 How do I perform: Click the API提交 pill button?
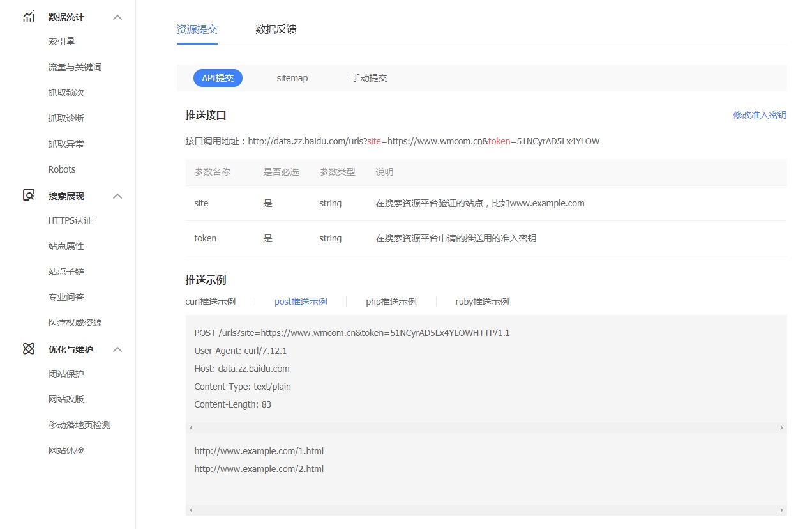218,78
